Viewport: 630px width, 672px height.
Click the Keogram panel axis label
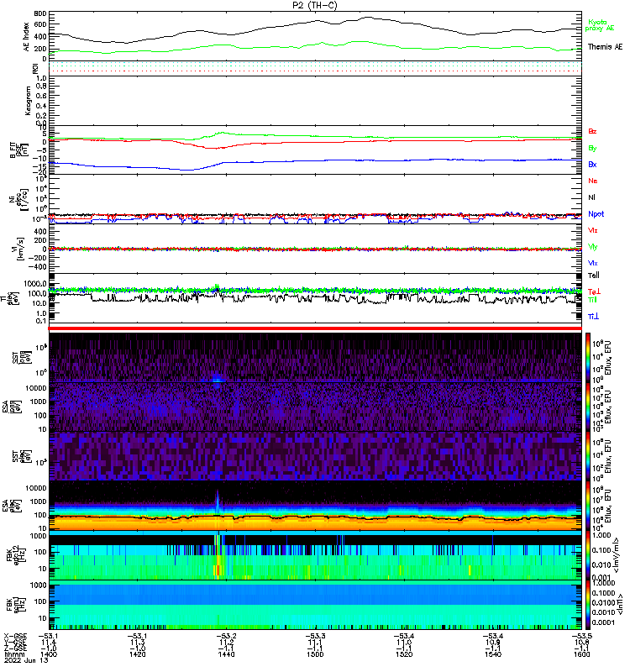coord(24,99)
